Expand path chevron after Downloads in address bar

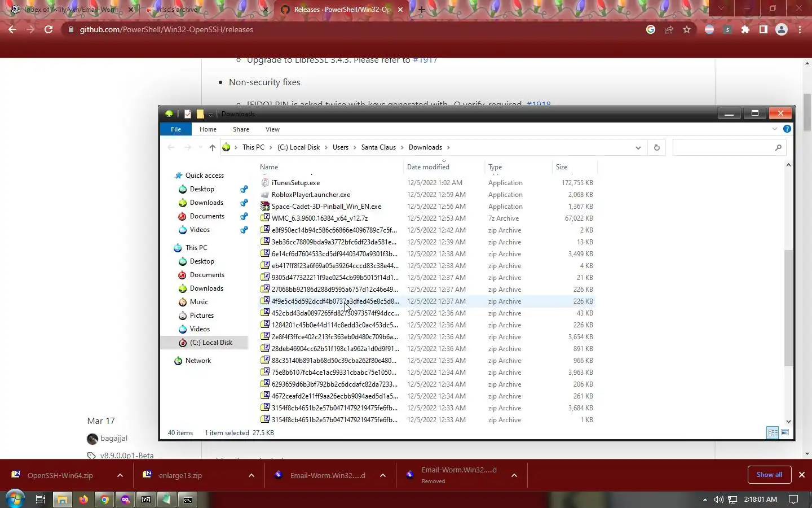click(x=448, y=147)
